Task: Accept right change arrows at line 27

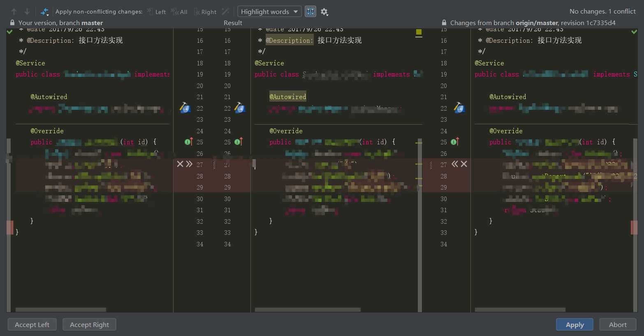Action: pyautogui.click(x=455, y=164)
